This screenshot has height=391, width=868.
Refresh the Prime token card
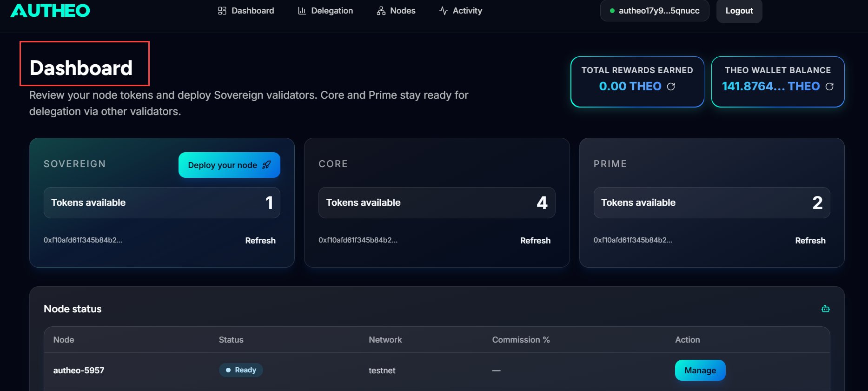click(810, 241)
